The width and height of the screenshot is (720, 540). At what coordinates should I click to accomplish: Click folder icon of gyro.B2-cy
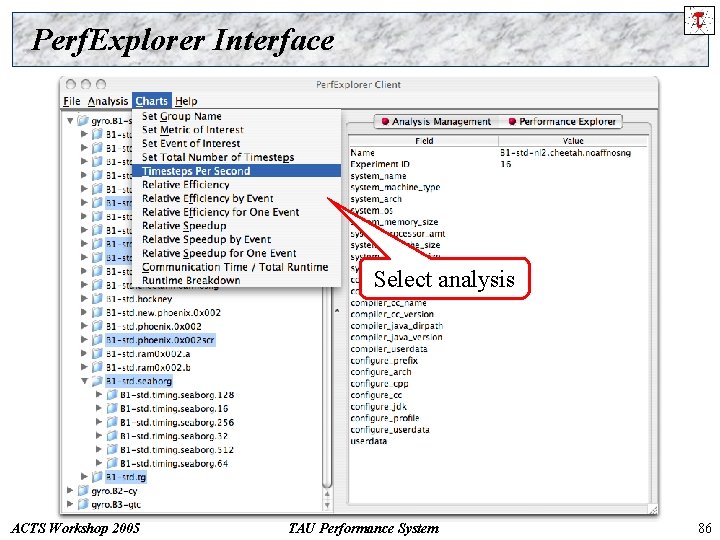(x=83, y=490)
